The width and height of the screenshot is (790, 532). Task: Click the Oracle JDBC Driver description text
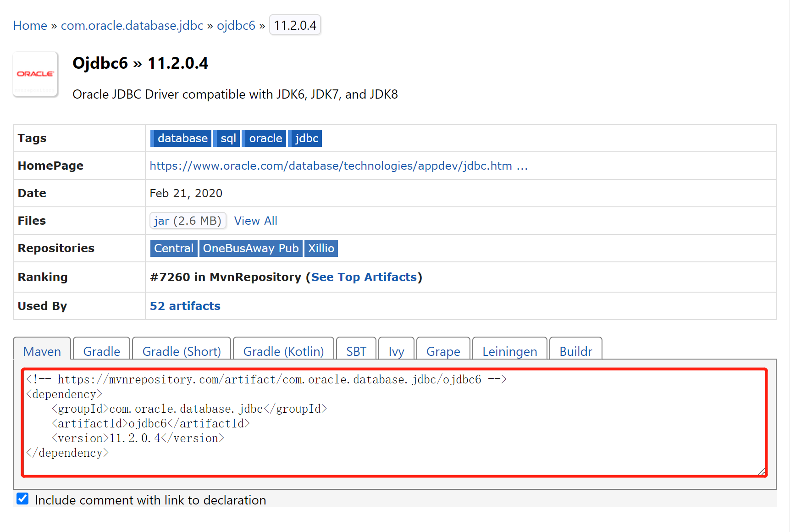pos(235,94)
